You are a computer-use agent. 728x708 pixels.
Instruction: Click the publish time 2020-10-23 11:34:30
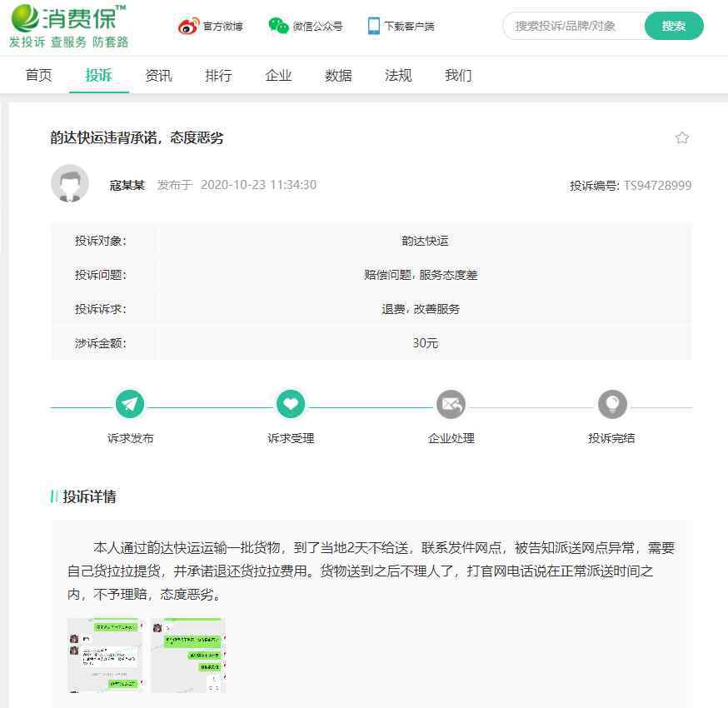(x=258, y=185)
